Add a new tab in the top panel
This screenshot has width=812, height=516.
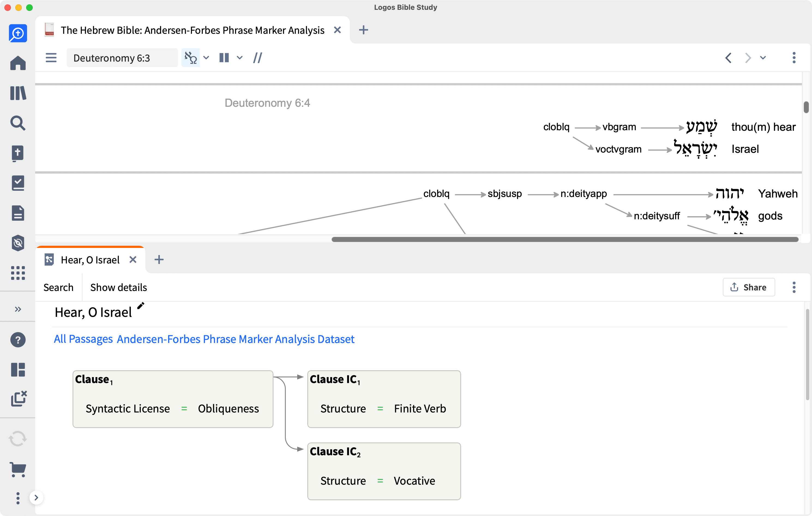pyautogui.click(x=363, y=30)
